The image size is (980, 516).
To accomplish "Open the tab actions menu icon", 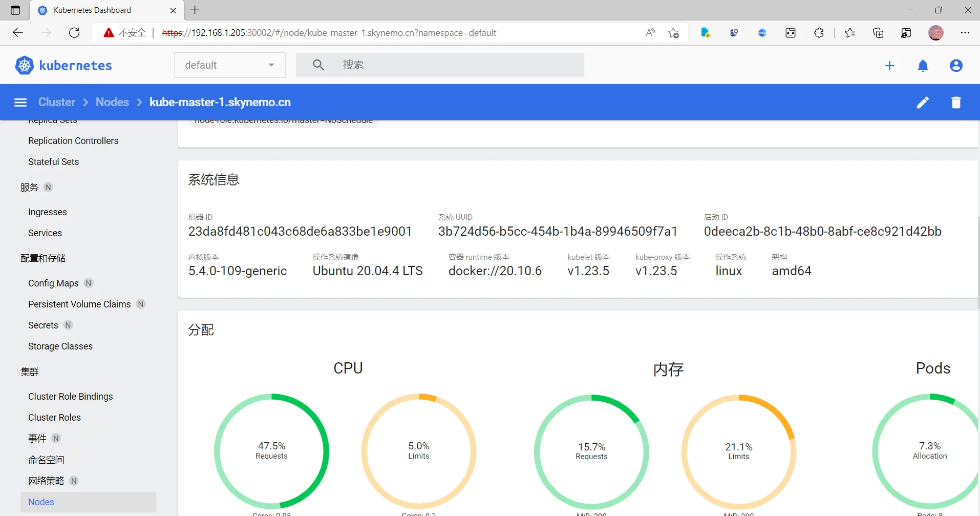I will pos(15,10).
